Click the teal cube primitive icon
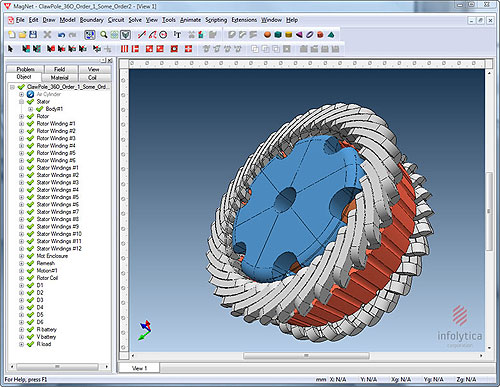500x387 pixels. coord(278,35)
